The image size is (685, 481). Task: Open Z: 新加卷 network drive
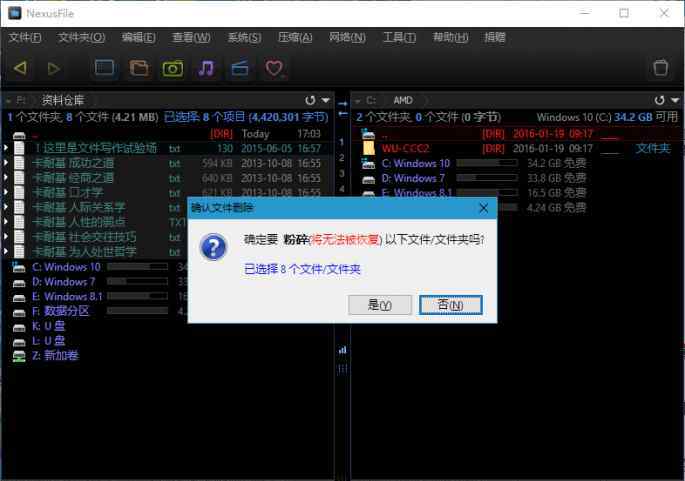coord(55,356)
